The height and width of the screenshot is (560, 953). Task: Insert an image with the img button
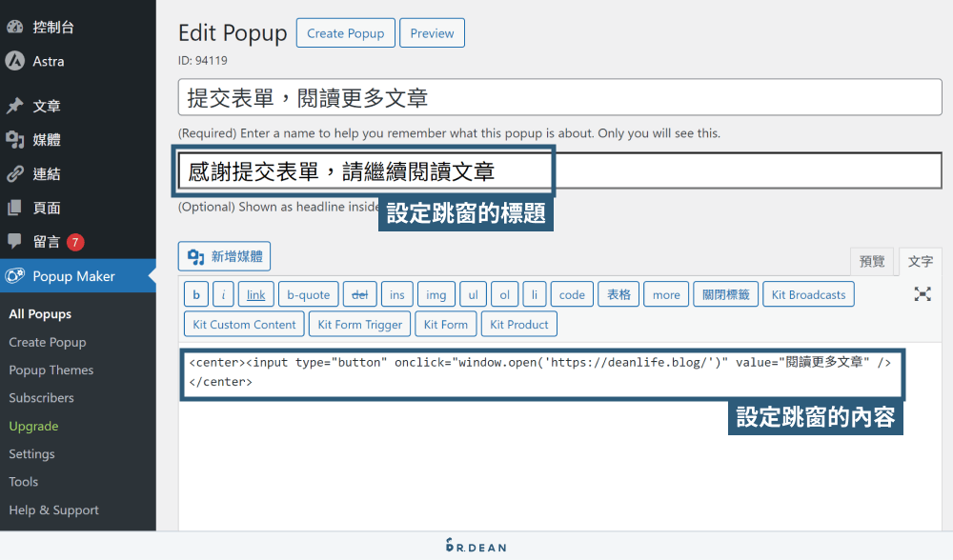point(436,293)
